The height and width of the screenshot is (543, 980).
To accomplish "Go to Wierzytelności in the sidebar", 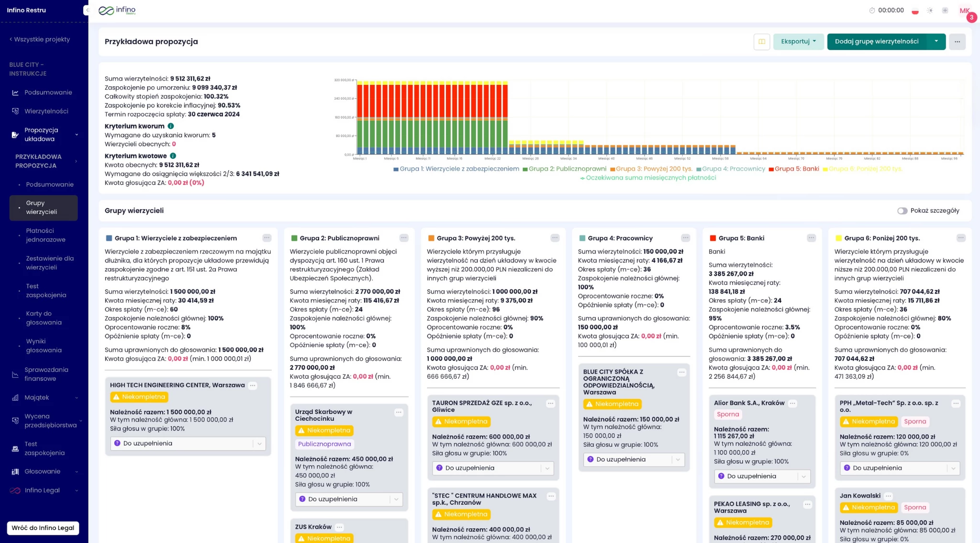I will (46, 111).
